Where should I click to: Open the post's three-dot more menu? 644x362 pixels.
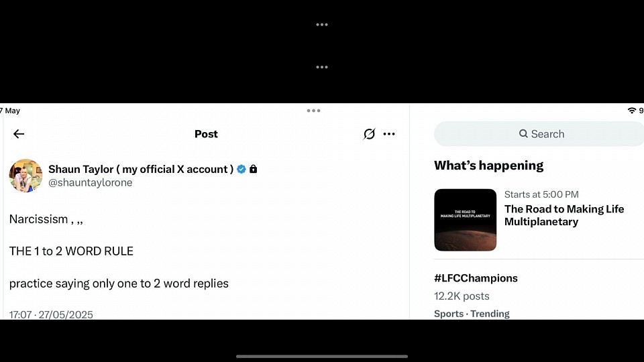[389, 134]
